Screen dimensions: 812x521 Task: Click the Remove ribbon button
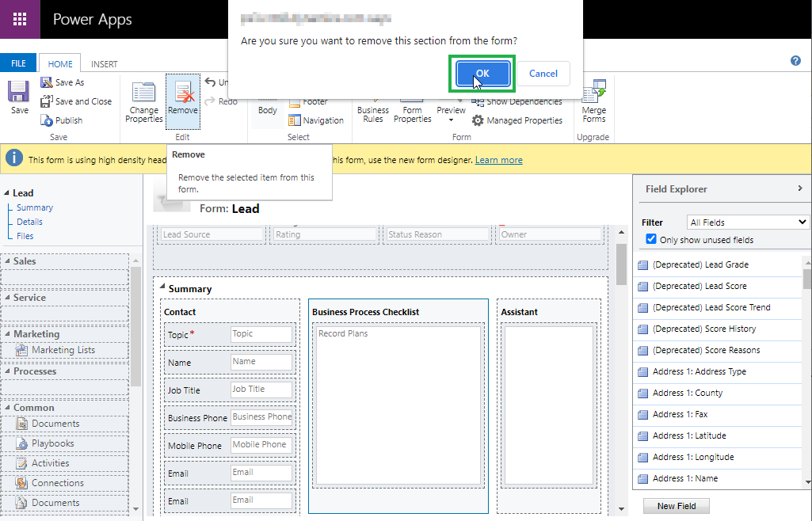tap(183, 101)
